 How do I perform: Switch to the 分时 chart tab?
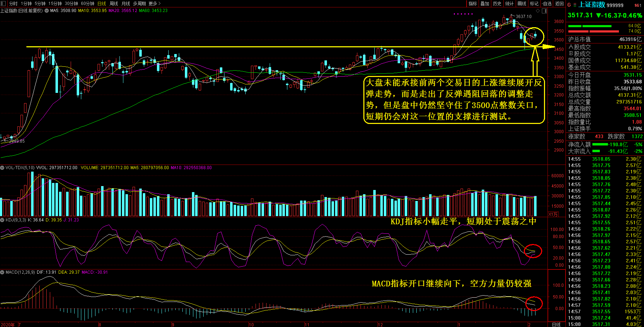point(13,4)
